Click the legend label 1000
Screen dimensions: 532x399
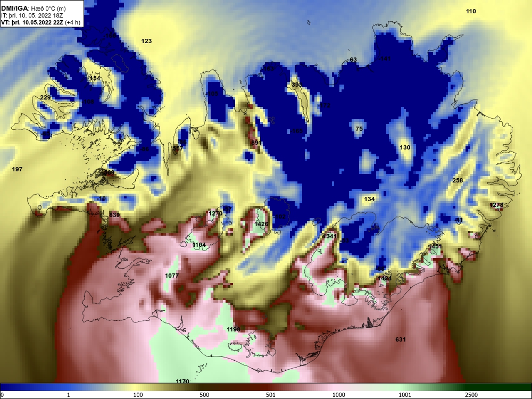pos(339,395)
